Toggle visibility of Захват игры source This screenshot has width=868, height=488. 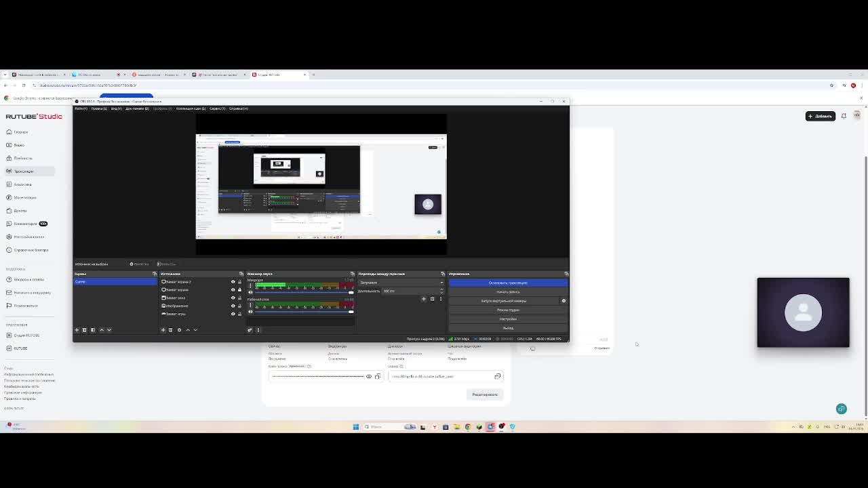(x=233, y=314)
